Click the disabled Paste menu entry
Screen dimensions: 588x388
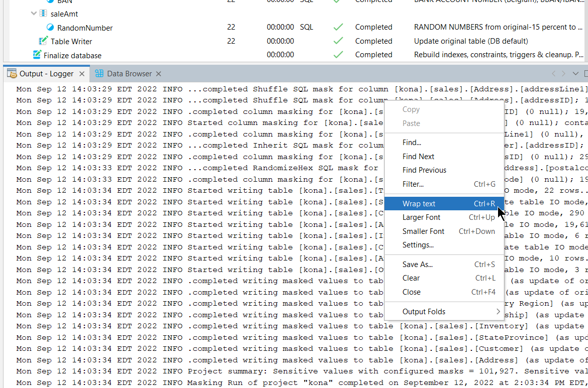coord(444,123)
